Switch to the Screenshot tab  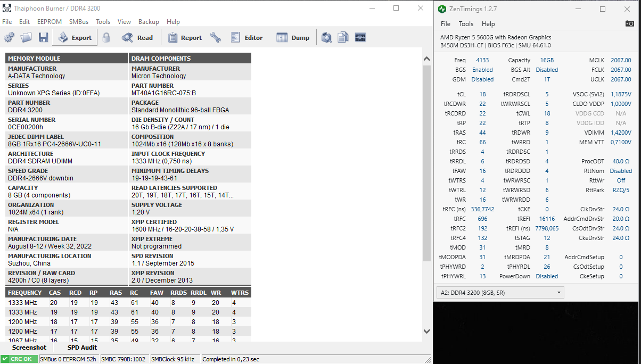coord(29,348)
